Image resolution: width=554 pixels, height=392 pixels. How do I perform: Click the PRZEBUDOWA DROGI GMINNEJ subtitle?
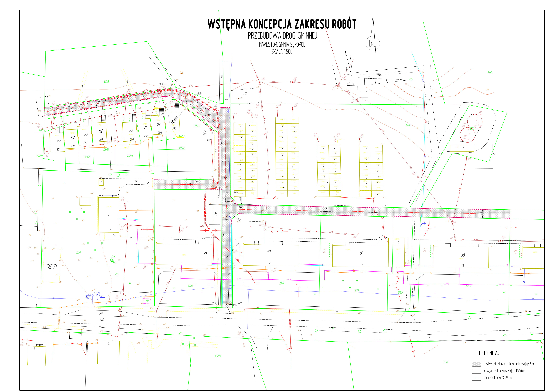(282, 36)
